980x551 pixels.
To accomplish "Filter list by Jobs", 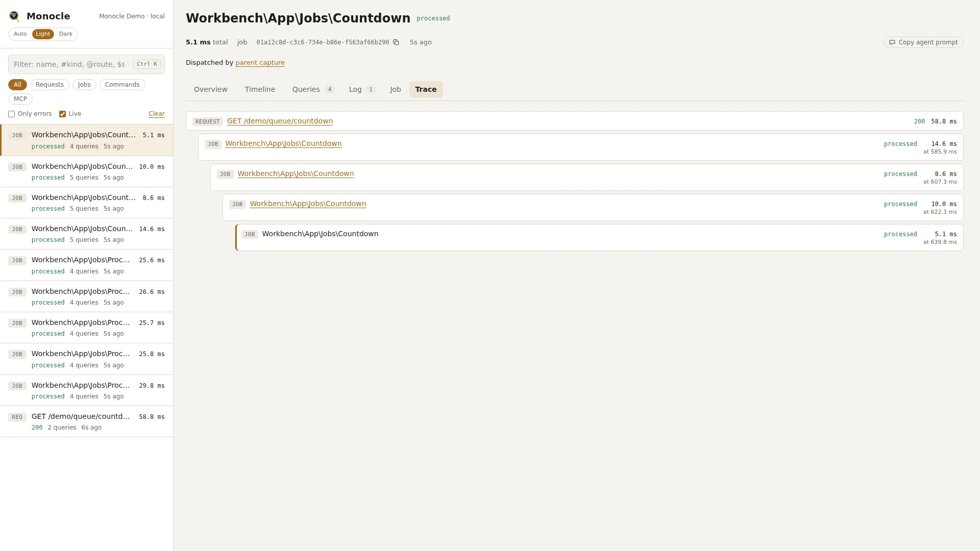I will (x=84, y=85).
